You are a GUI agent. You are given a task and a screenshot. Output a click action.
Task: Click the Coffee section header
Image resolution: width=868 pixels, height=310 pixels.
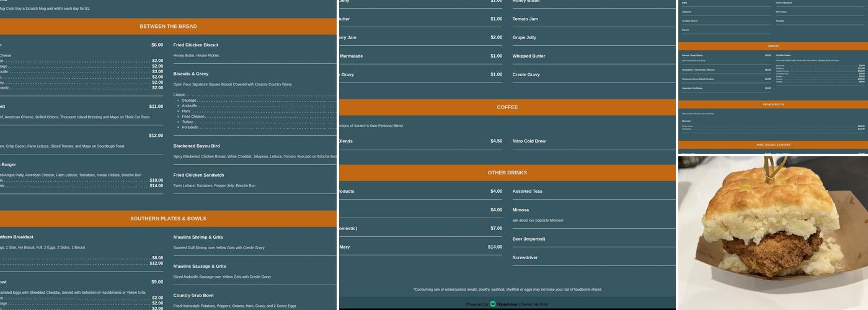pyautogui.click(x=507, y=107)
